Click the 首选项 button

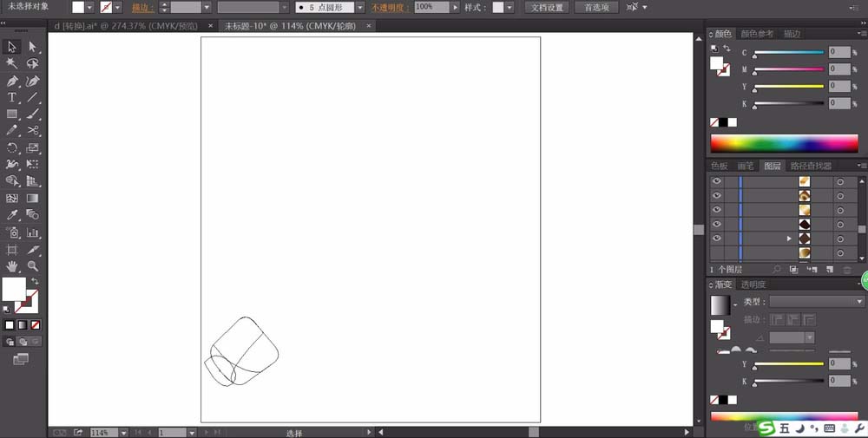[597, 7]
